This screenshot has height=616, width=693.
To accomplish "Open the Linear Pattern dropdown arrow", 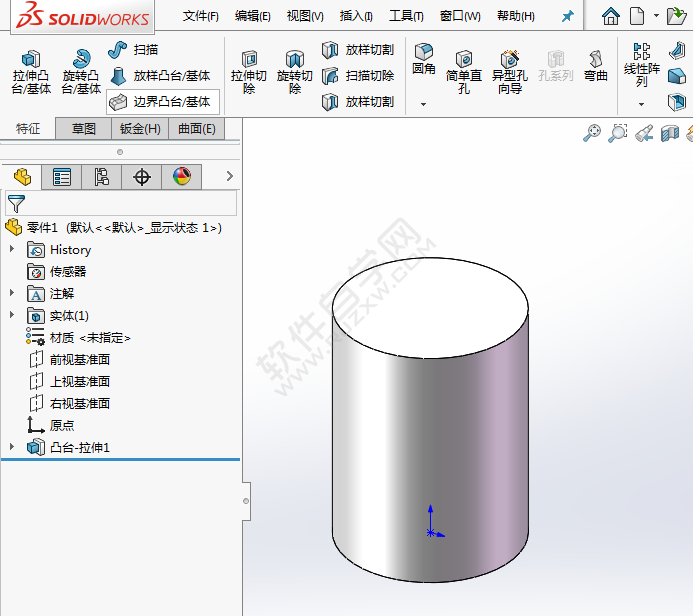I will tap(641, 104).
